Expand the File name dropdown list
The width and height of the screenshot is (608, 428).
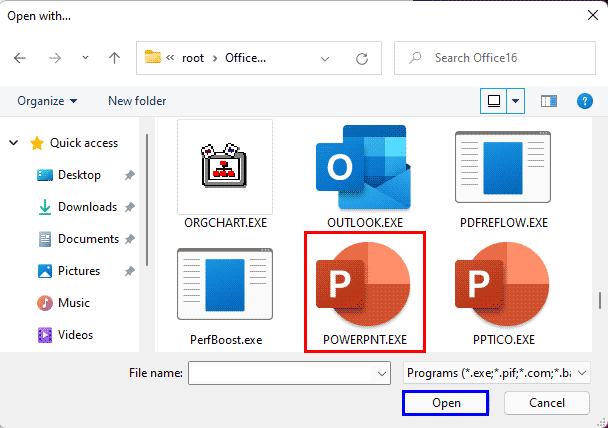[x=382, y=373]
